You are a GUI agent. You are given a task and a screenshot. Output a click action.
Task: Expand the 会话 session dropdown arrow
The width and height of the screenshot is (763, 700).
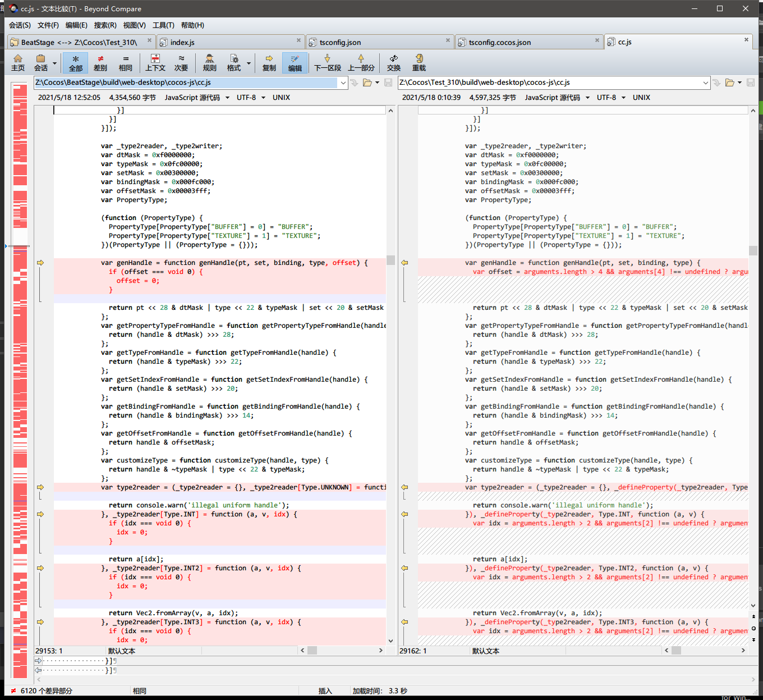[54, 63]
